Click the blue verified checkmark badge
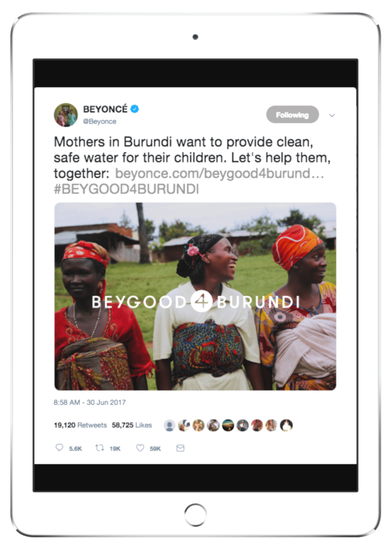This screenshot has height=544, width=392. tap(134, 109)
